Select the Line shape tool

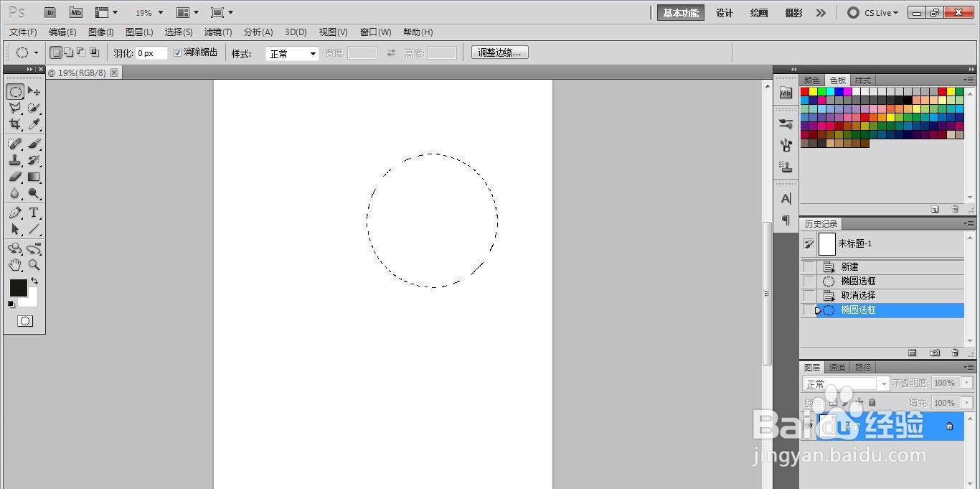(x=34, y=230)
